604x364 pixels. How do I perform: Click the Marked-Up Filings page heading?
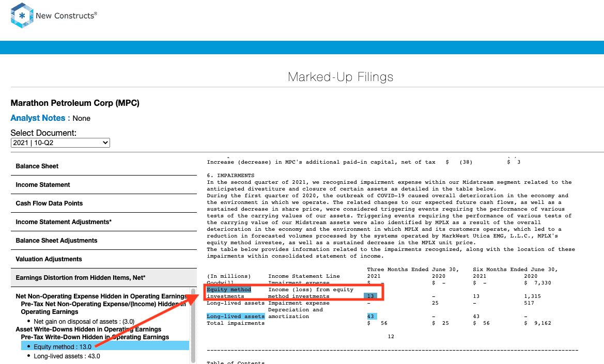coord(340,77)
